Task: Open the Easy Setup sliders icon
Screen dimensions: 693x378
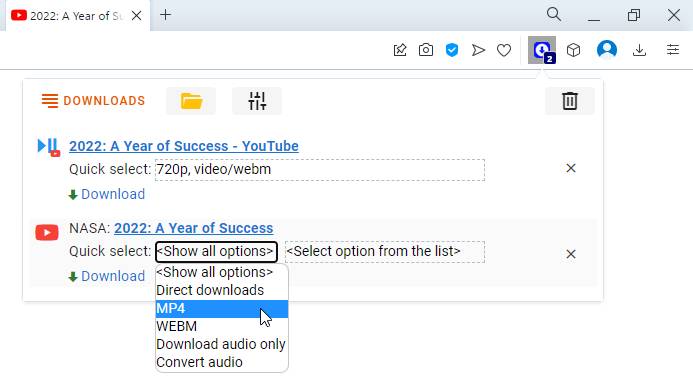Action: point(673,50)
